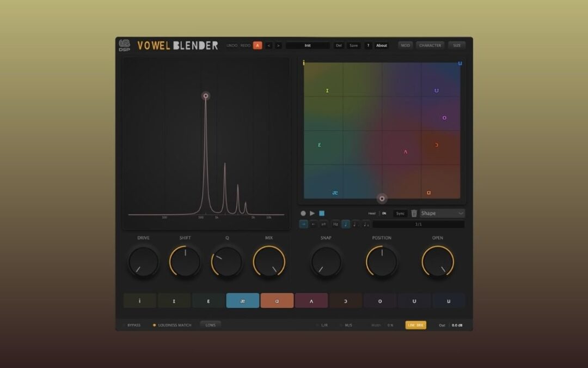Image resolution: width=588 pixels, height=368 pixels.
Task: Select the ʌ vowel button in bottom row
Action: tap(311, 301)
